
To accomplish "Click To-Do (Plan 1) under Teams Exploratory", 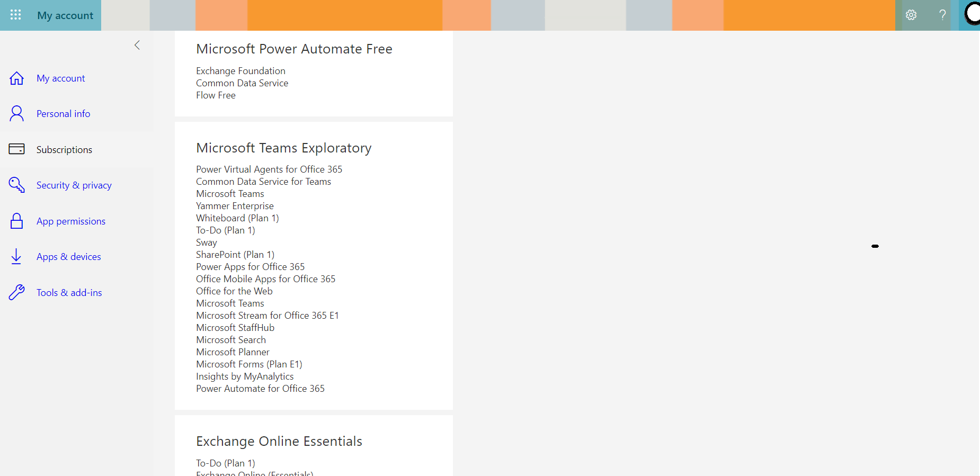I will [x=226, y=230].
